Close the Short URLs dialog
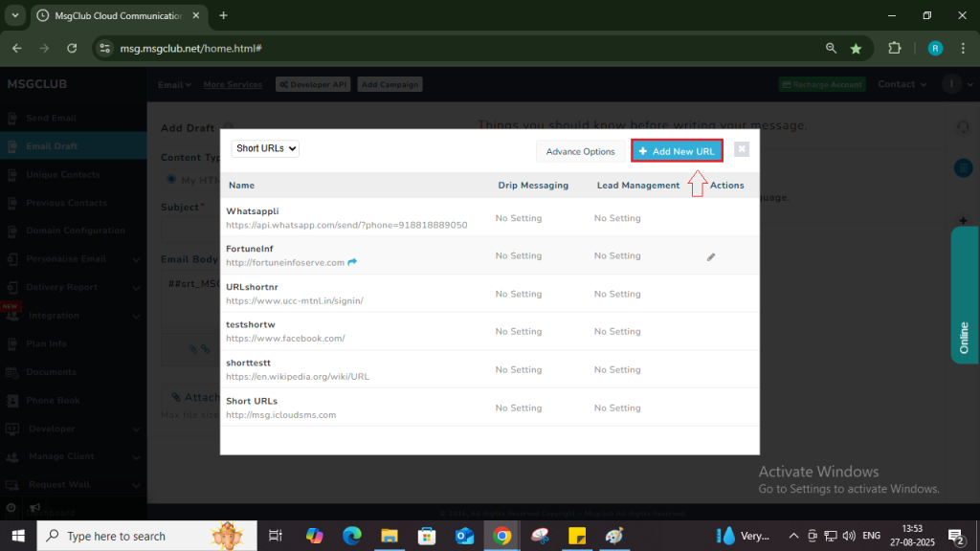980x551 pixels. coord(742,149)
